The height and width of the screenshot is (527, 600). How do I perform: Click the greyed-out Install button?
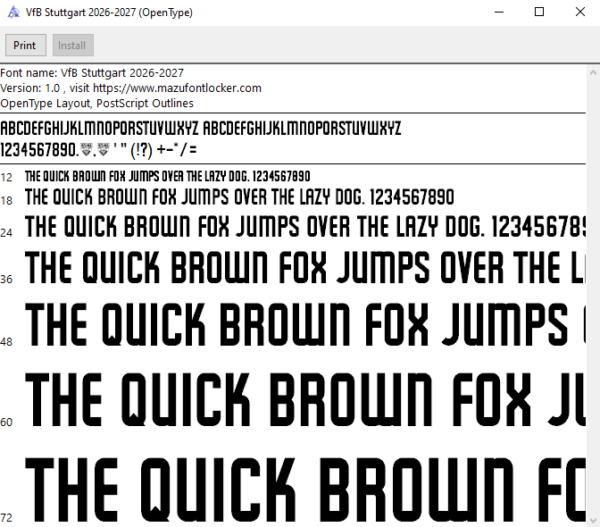(73, 45)
